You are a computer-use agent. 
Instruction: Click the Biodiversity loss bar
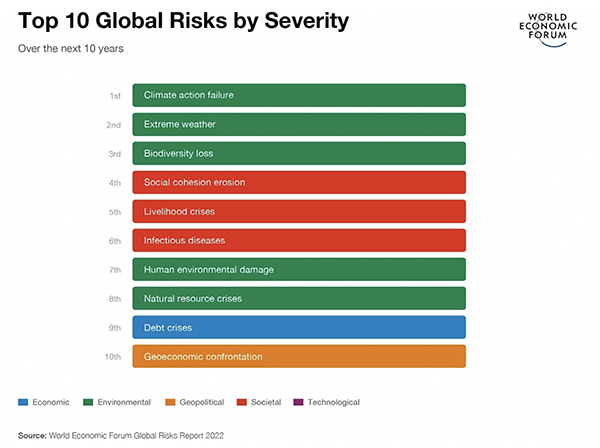click(x=299, y=153)
